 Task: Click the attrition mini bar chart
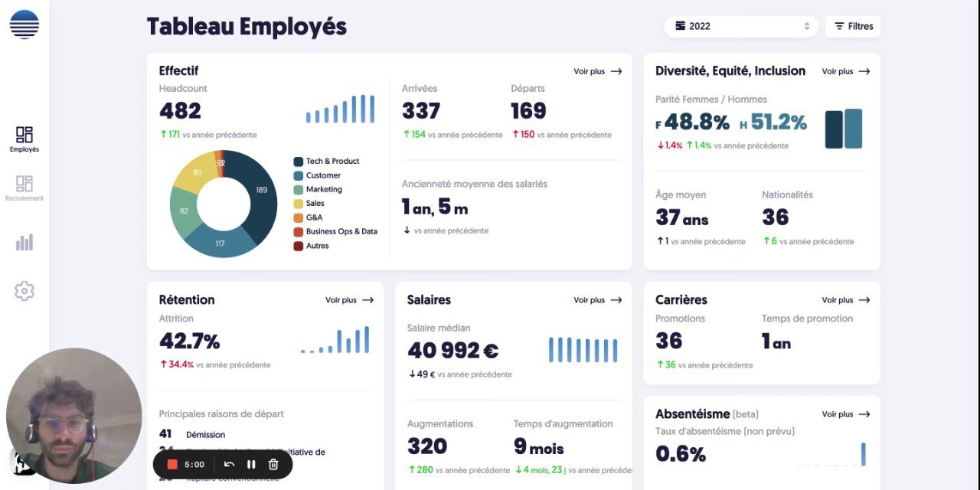click(335, 339)
